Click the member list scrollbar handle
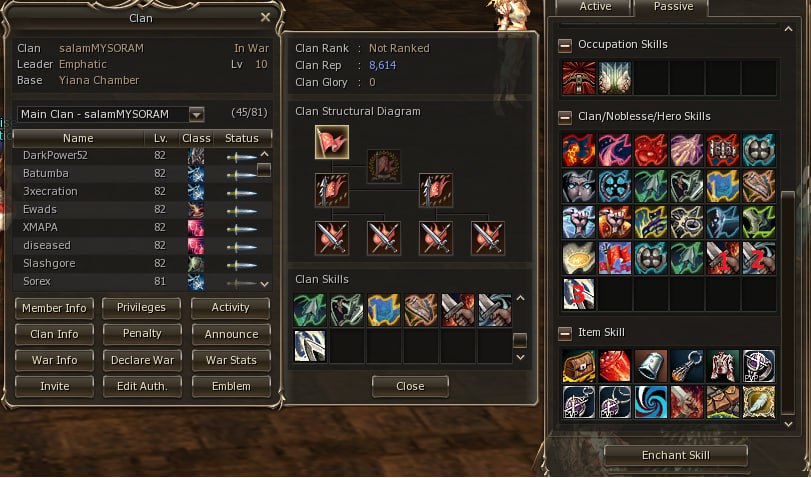 click(264, 170)
